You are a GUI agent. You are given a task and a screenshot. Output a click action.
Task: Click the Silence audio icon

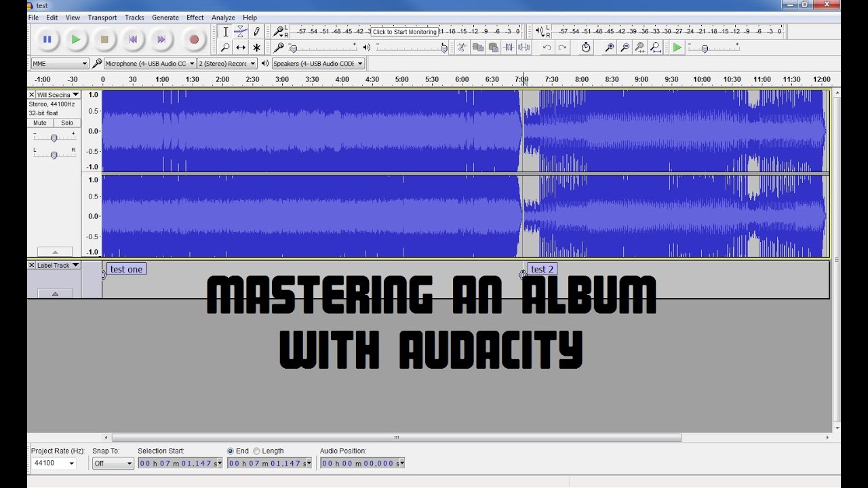click(524, 47)
